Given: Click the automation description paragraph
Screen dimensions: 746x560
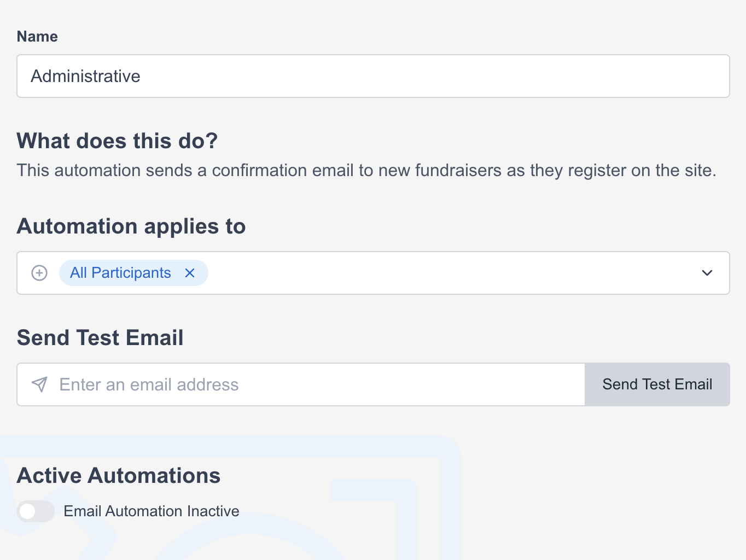Looking at the screenshot, I should (x=366, y=171).
